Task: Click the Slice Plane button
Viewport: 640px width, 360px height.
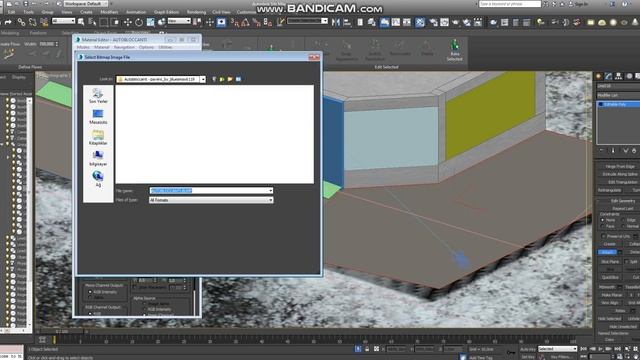Action: tap(610, 262)
